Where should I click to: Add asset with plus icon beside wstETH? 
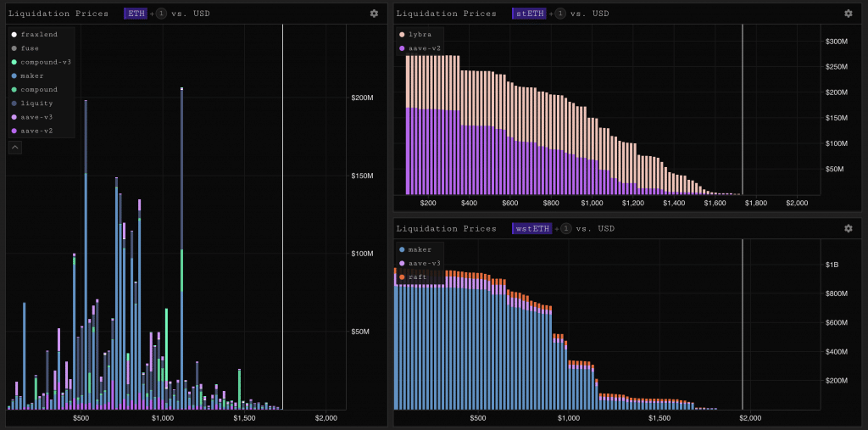pyautogui.click(x=557, y=228)
